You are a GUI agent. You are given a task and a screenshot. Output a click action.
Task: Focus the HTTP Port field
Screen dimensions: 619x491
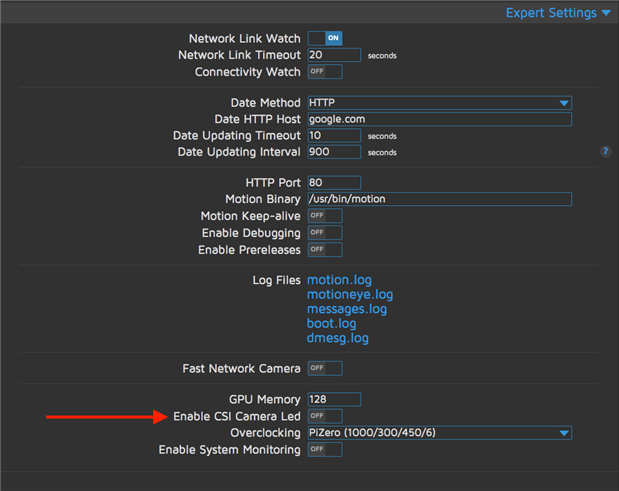[x=334, y=183]
